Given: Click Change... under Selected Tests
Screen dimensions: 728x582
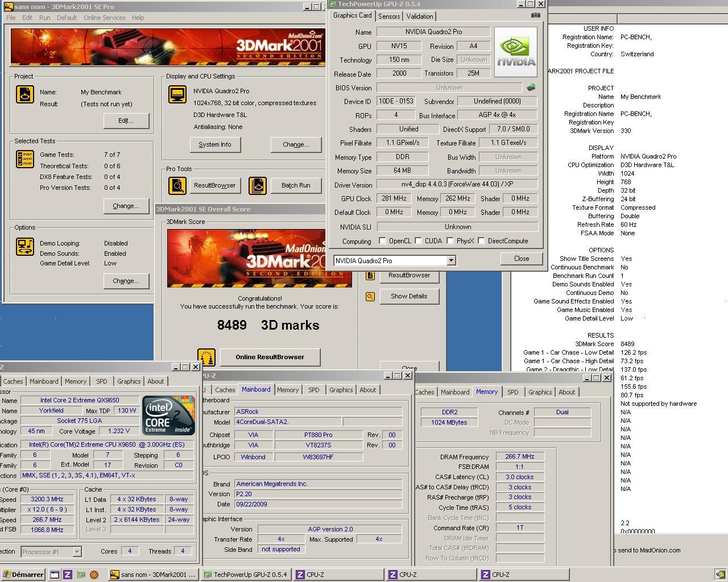Looking at the screenshot, I should 126,206.
